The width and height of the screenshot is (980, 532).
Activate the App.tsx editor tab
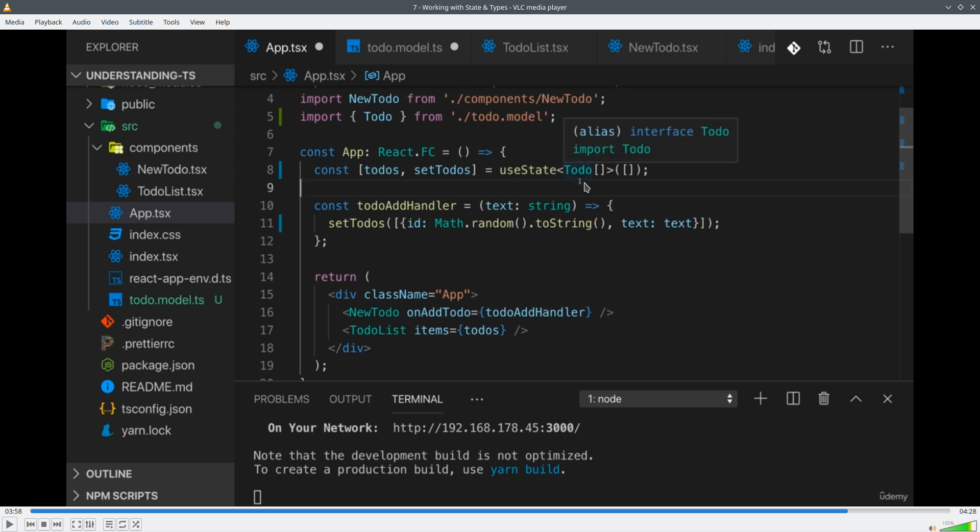(x=286, y=47)
